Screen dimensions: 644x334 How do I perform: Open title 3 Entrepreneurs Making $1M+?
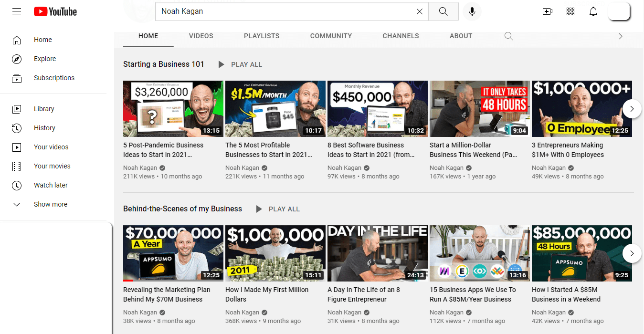[568, 150]
